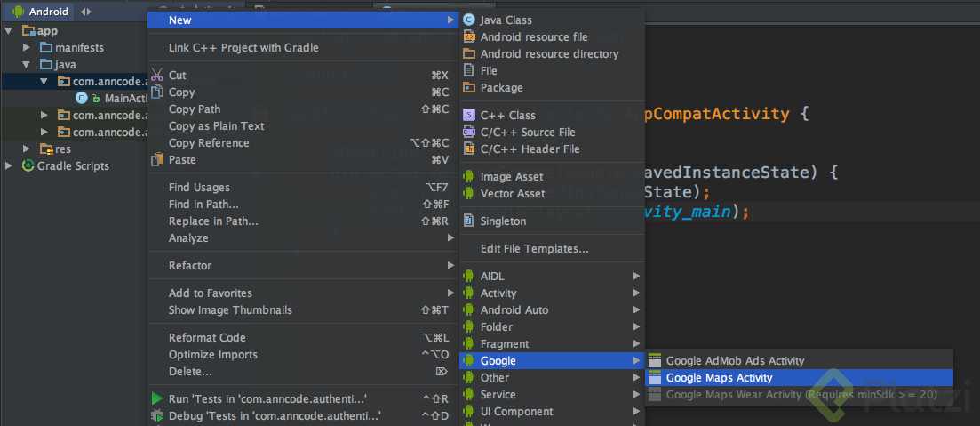Open the Android project view dropdown
Image resolution: width=980 pixels, height=426 pixels.
[40, 12]
